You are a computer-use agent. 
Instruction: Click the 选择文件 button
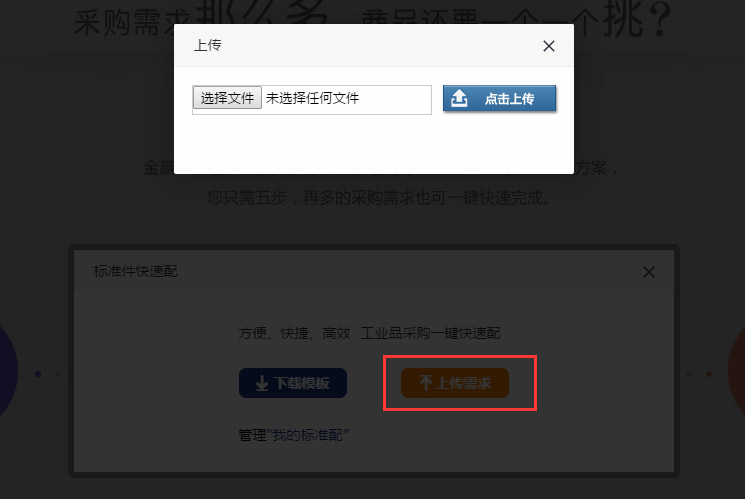pos(227,98)
